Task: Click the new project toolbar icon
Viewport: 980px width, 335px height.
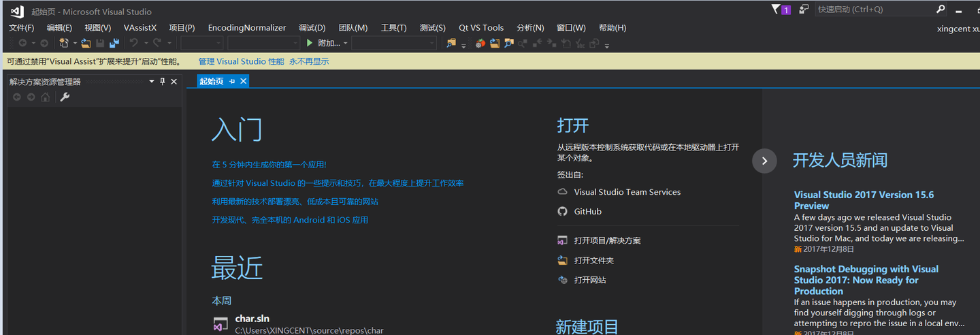Action: pyautogui.click(x=64, y=43)
